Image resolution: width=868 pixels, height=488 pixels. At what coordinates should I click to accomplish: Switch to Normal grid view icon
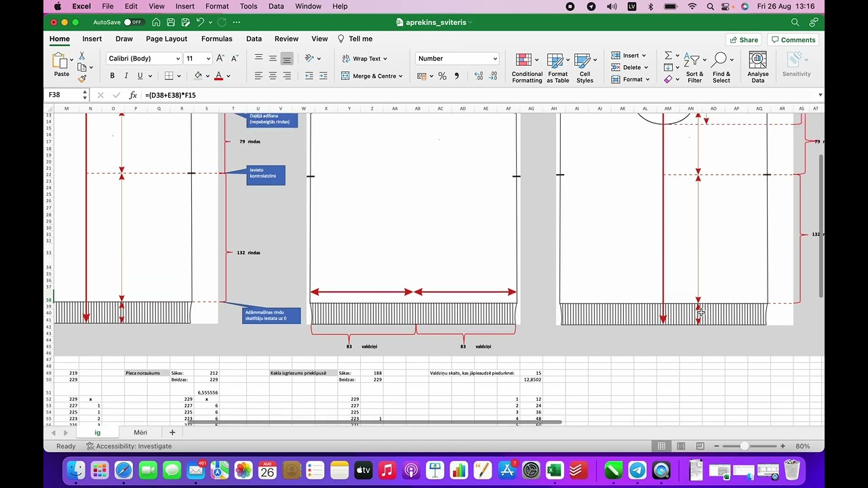pyautogui.click(x=661, y=446)
